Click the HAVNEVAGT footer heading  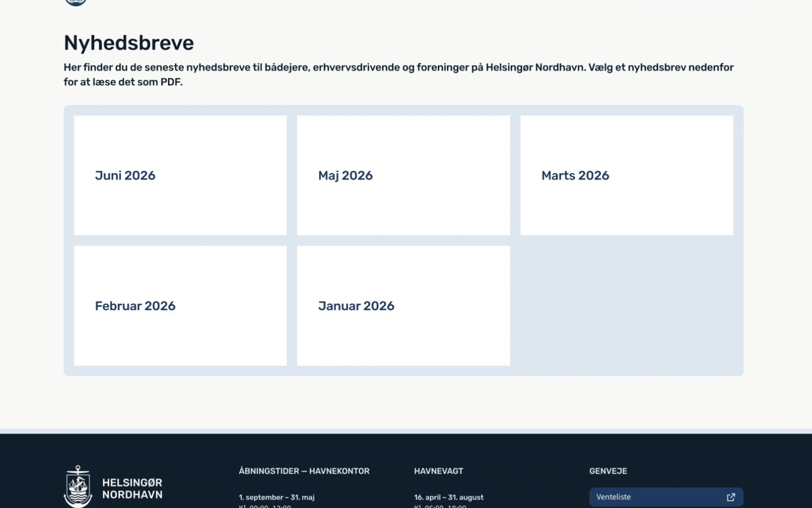438,471
